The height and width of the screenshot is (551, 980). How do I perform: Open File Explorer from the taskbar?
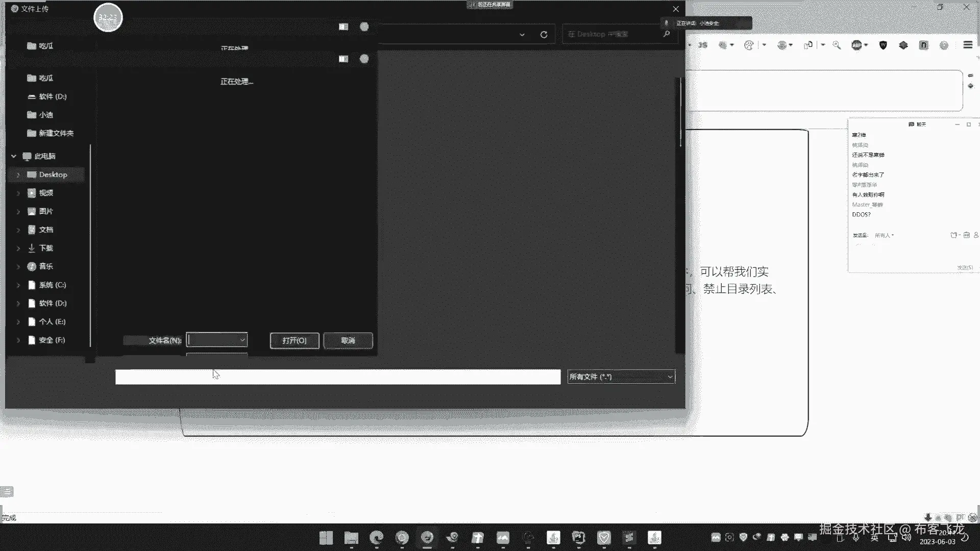(351, 538)
